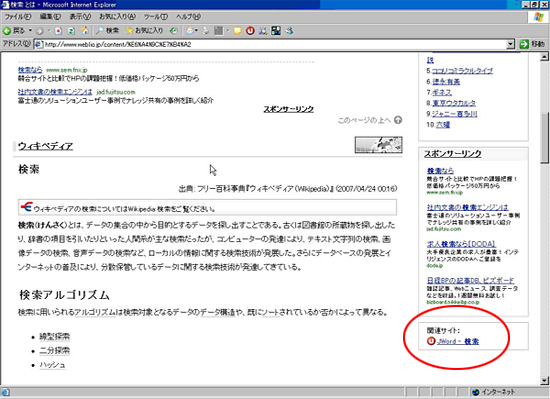Click the このページの上へ up-arrow icon
This screenshot has height=399, width=550.
[398, 120]
